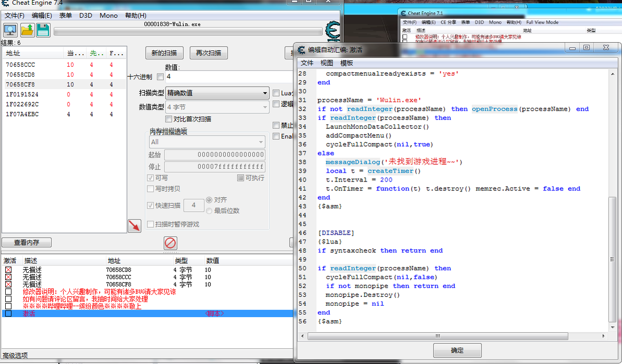The image size is (622, 364).
Task: Open 表单 menu in main window
Action: click(x=65, y=16)
